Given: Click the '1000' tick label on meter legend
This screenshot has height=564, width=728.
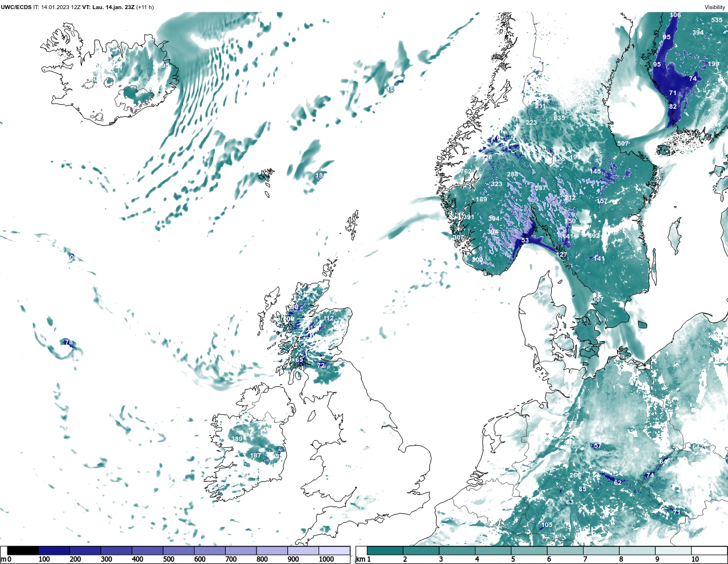Looking at the screenshot, I should click(x=326, y=559).
